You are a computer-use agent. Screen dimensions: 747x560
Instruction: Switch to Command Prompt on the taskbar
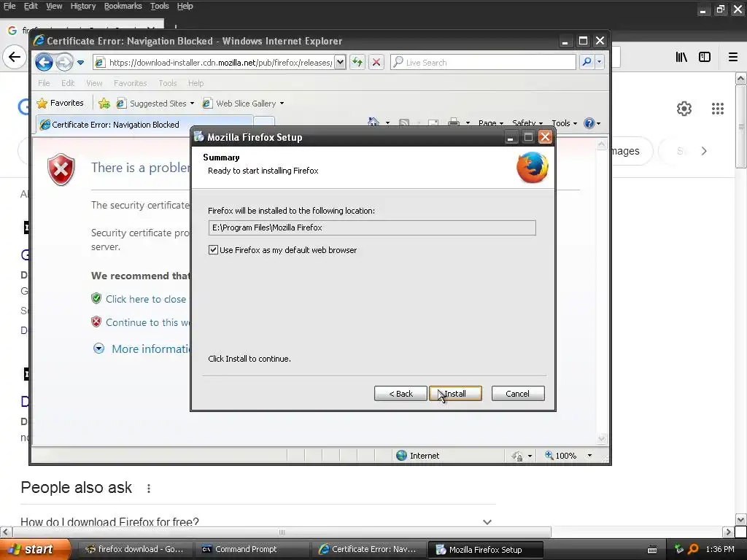tap(252, 549)
